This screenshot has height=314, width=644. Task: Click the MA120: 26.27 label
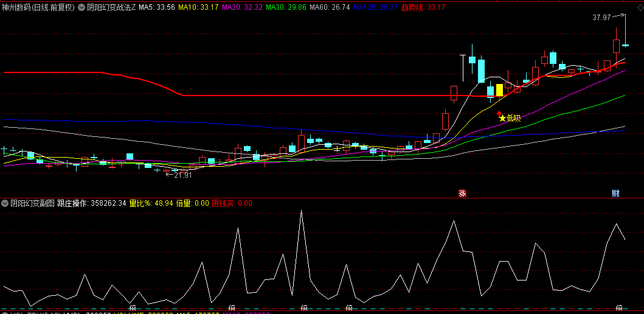375,7
